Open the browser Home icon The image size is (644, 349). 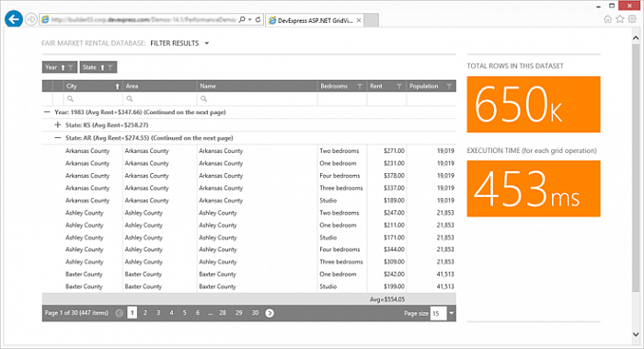[608, 19]
